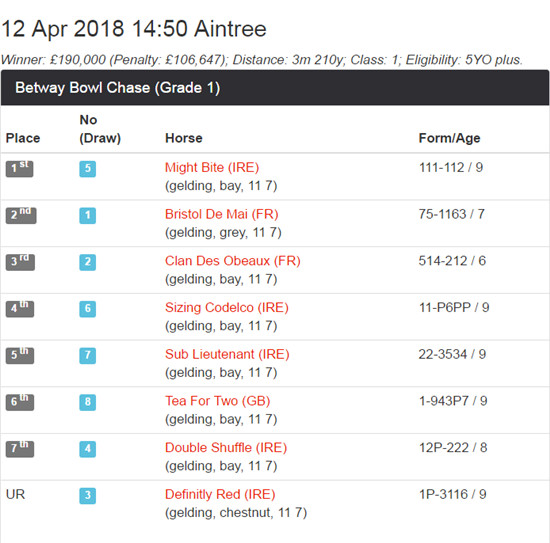Screen dimensions: 550x543
Task: Click the 3rd place badge
Action: pyautogui.click(x=20, y=262)
